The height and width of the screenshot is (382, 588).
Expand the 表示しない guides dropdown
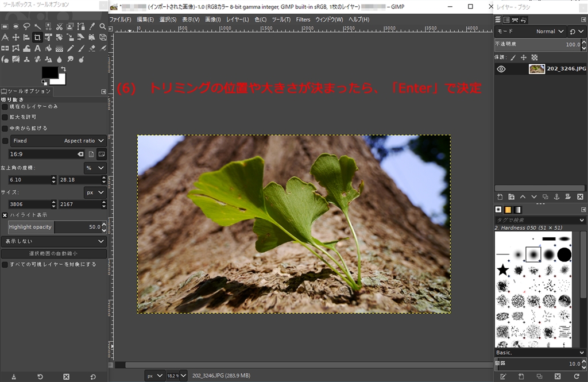click(x=54, y=242)
